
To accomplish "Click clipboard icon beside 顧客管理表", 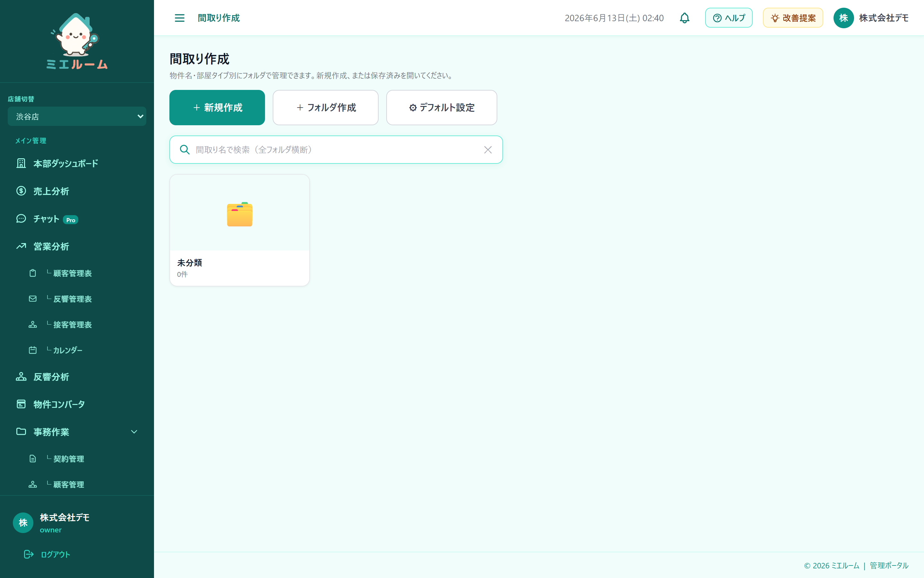I will click(33, 273).
